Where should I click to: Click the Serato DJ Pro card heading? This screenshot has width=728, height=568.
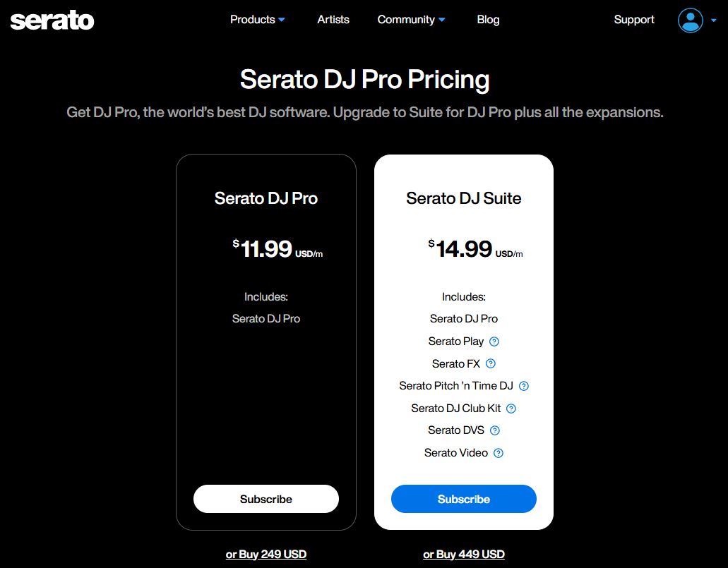pyautogui.click(x=265, y=198)
